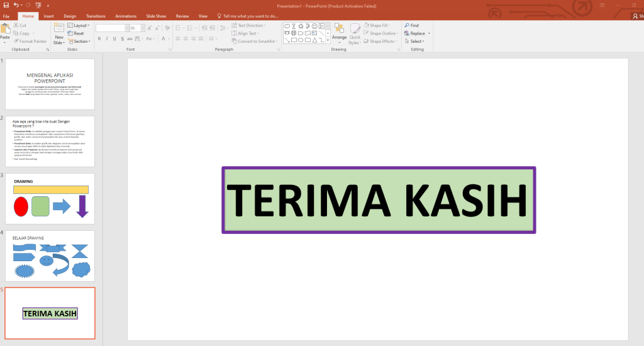Open the font size combo box

[x=135, y=28]
